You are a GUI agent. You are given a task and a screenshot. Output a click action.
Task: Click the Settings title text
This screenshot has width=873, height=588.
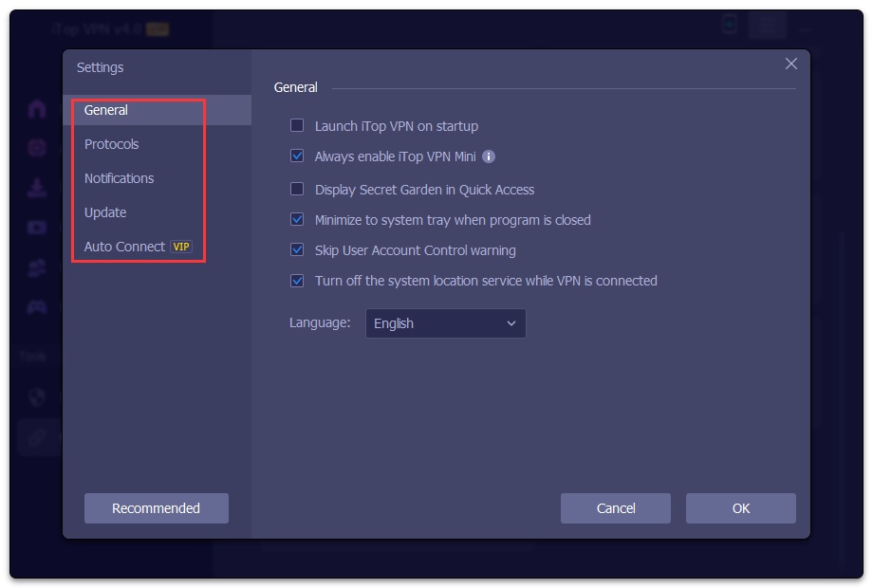coord(101,67)
